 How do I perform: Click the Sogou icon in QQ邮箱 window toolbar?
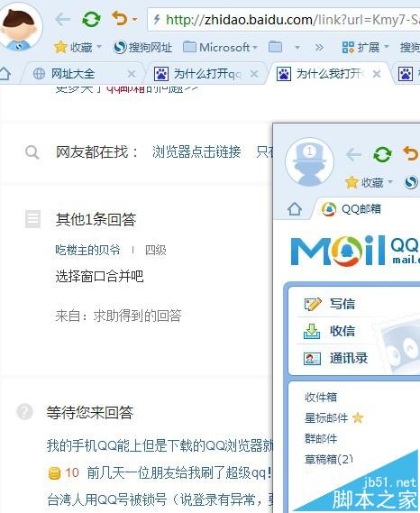coord(411,182)
